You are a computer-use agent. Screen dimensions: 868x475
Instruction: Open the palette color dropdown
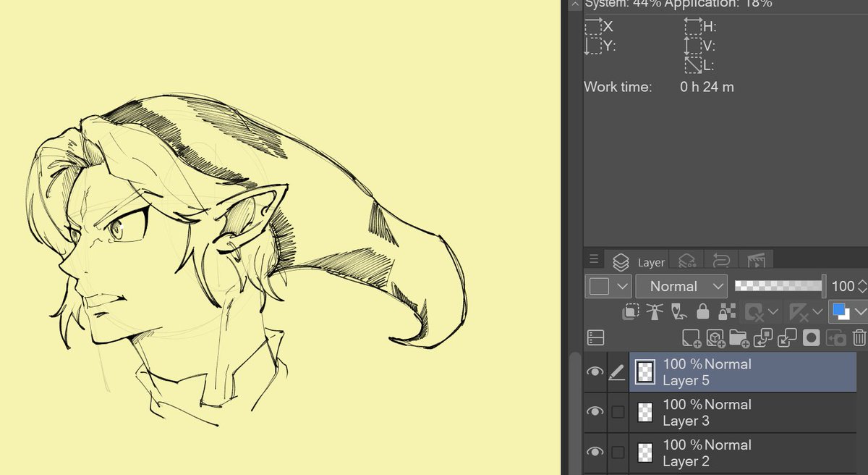pyautogui.click(x=609, y=287)
